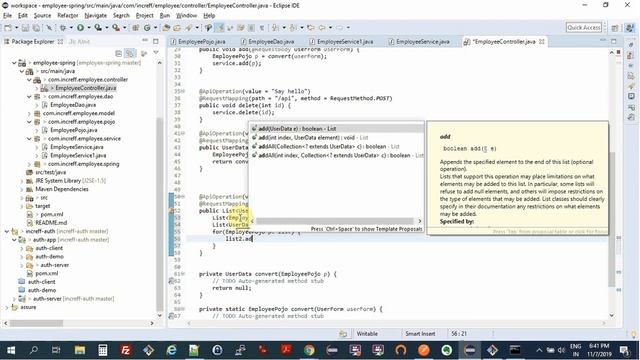The height and width of the screenshot is (360, 640).
Task: Click the Debug bug toolbar icon
Action: click(62, 28)
